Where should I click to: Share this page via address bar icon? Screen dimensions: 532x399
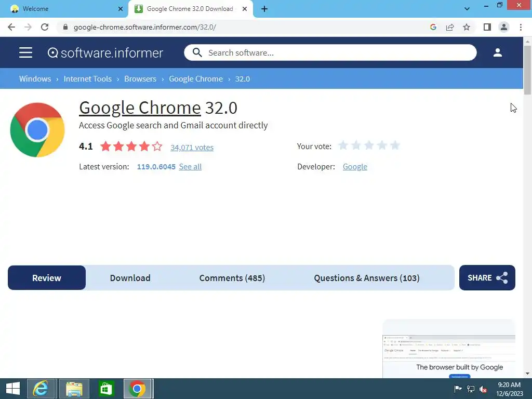click(450, 27)
